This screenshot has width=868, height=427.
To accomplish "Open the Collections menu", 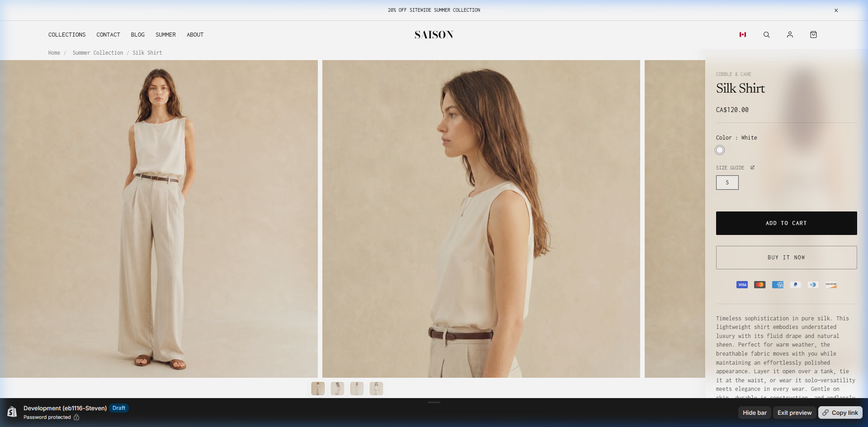I will 67,35.
